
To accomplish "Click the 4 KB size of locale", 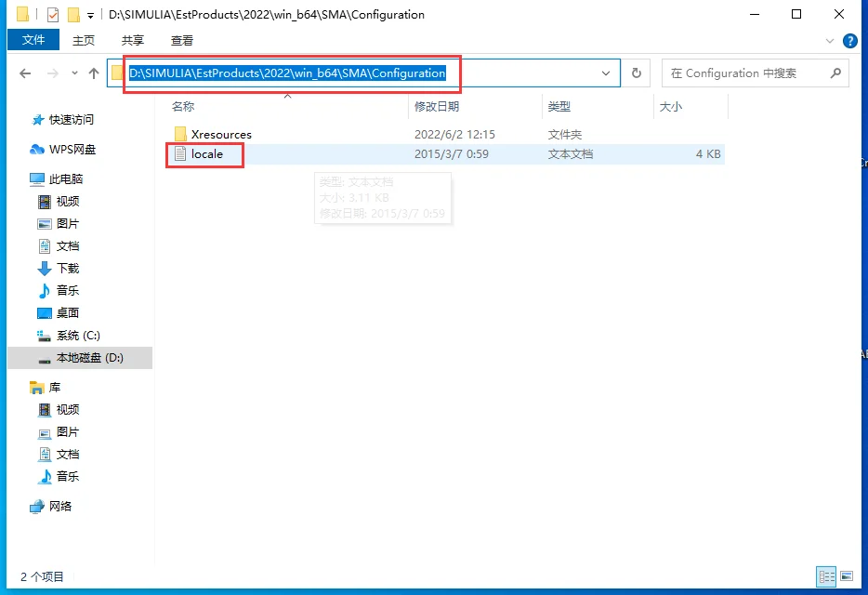I will pyautogui.click(x=708, y=154).
